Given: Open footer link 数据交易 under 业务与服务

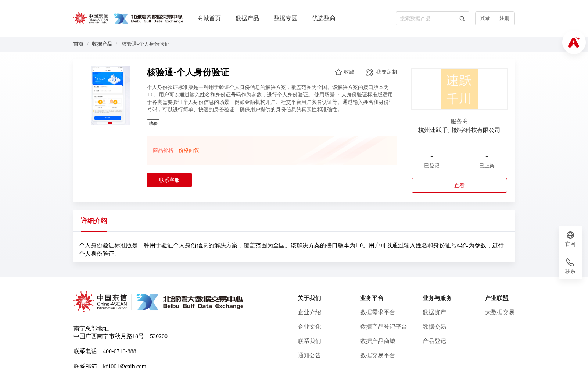Looking at the screenshot, I should (434, 327).
